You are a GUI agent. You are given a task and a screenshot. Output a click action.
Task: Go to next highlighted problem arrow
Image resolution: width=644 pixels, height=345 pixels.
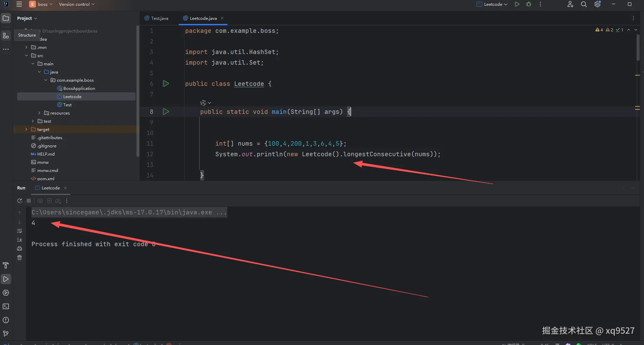click(x=636, y=30)
